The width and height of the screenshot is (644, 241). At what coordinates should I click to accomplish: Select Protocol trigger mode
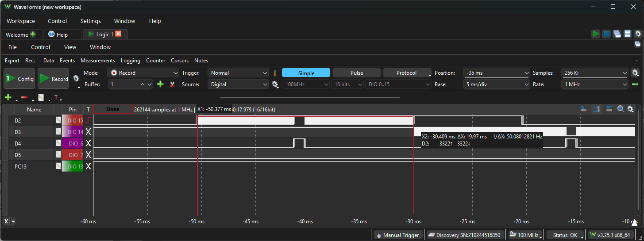coord(407,73)
